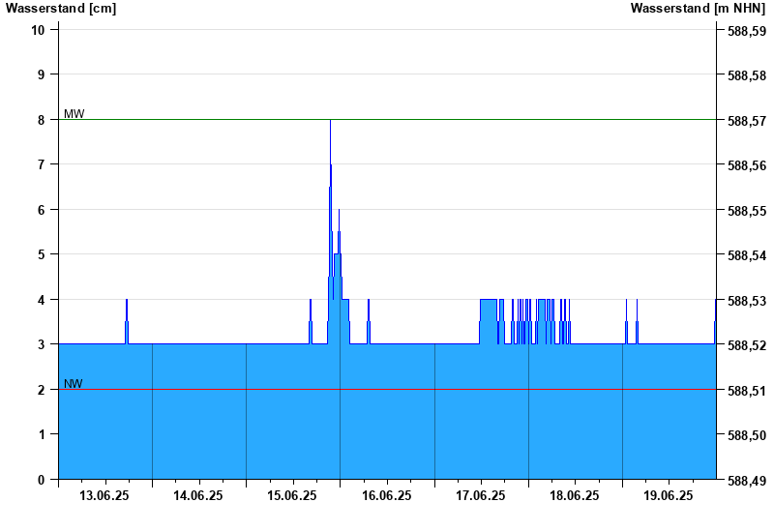Click the NW label near the red line
Image resolution: width=774 pixels, height=532 pixels.
[74, 384]
